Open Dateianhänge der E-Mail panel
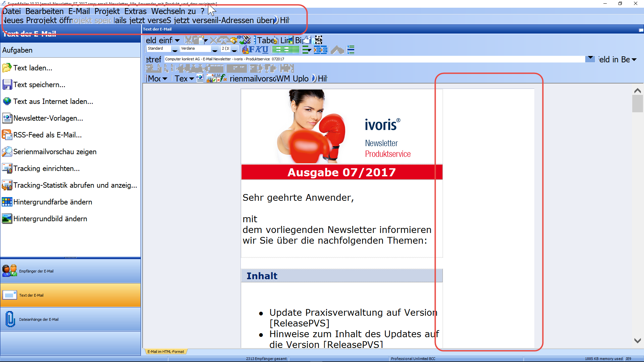 (x=70, y=319)
